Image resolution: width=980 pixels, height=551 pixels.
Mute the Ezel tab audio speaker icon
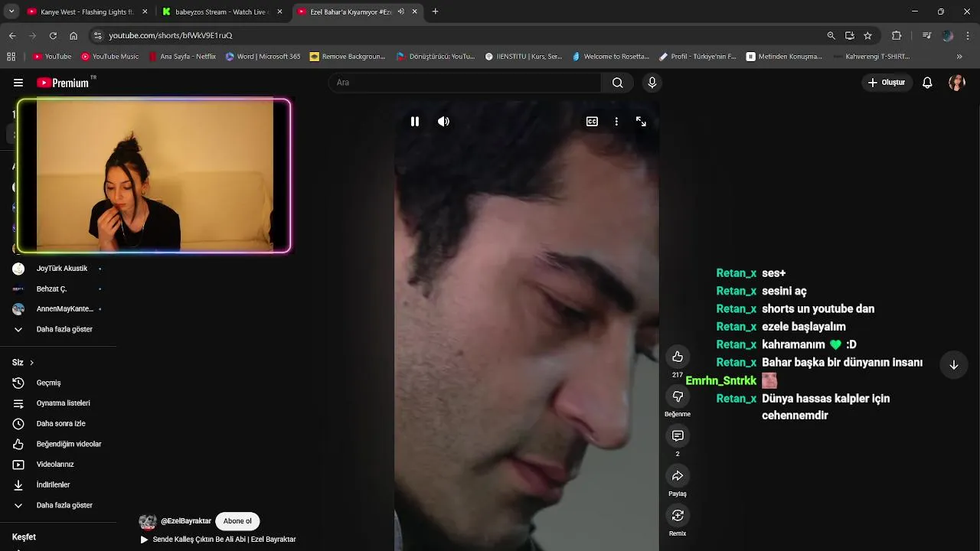pos(401,11)
